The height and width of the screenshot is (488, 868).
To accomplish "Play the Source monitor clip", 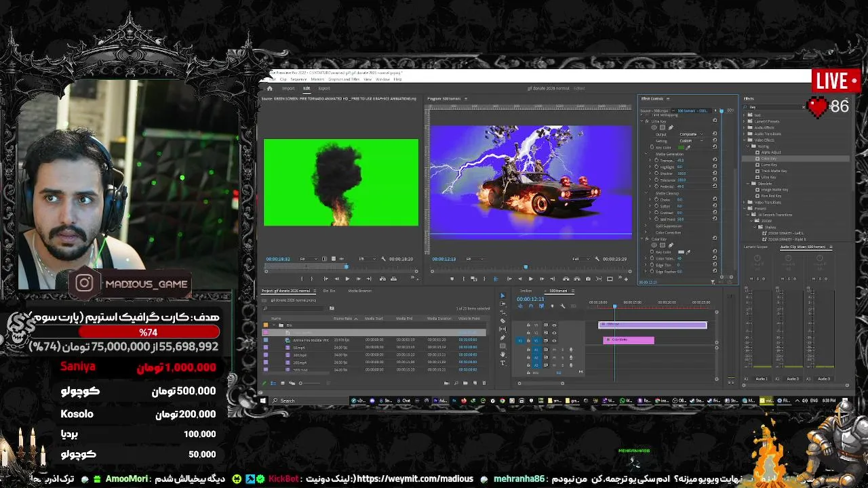I will (347, 279).
